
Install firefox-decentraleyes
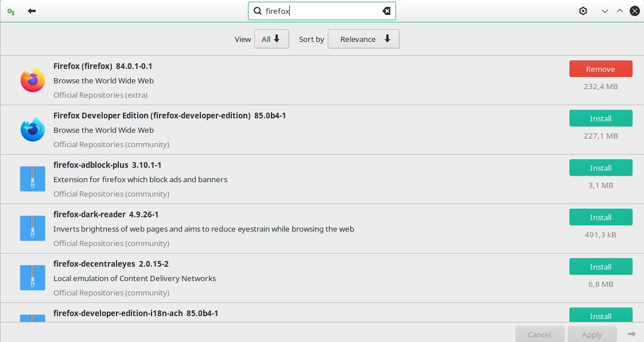[600, 266]
